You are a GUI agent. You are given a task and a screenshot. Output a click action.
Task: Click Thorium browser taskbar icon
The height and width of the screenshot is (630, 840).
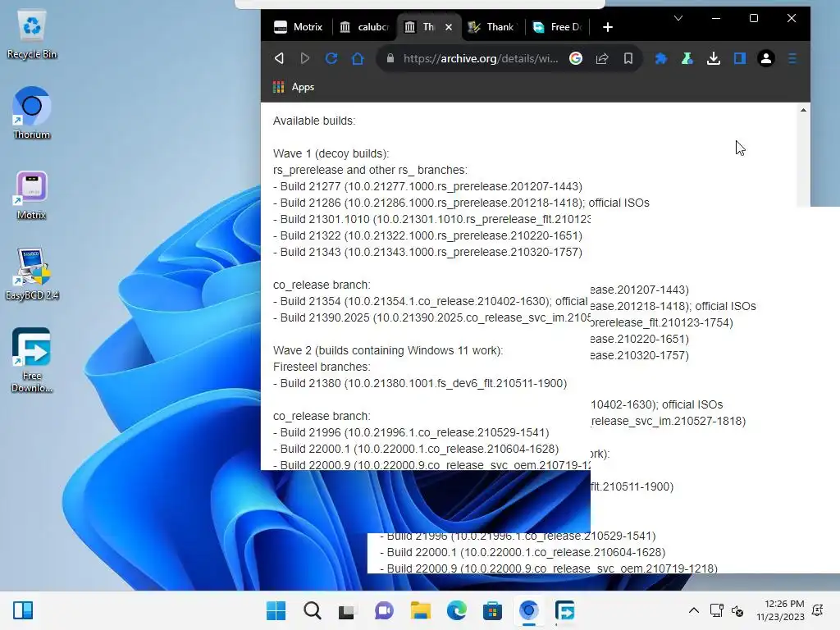[529, 610]
